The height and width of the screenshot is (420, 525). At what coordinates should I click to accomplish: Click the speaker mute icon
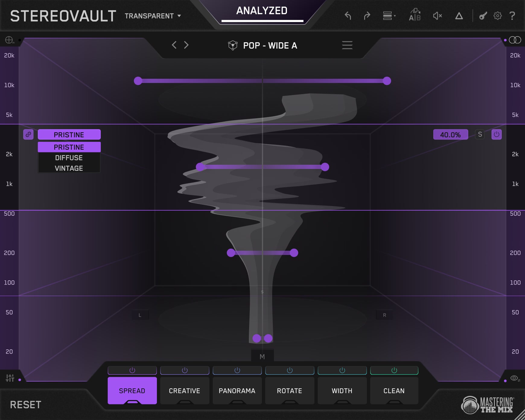(437, 16)
